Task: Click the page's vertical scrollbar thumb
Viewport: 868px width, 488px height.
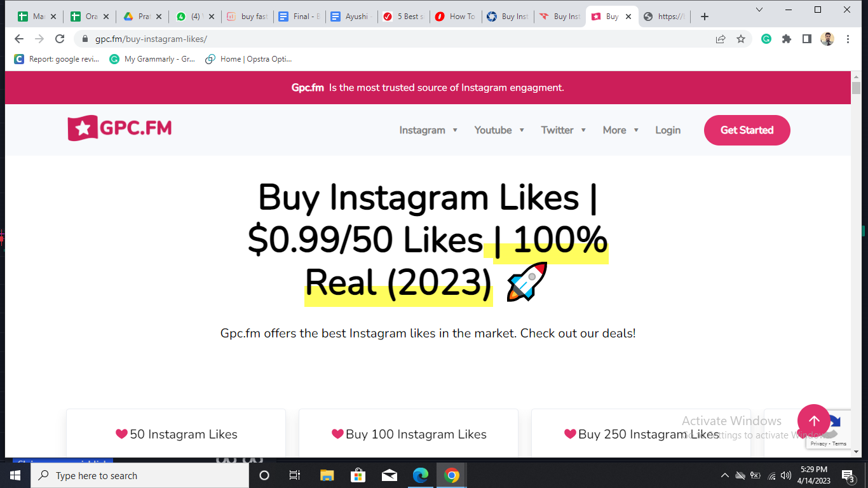Action: pos(856,87)
